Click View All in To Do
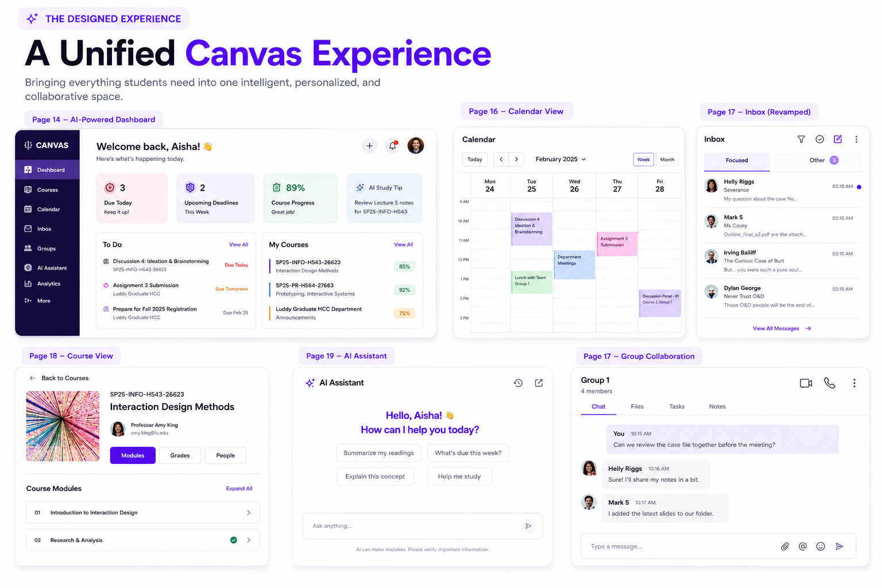 coord(239,245)
